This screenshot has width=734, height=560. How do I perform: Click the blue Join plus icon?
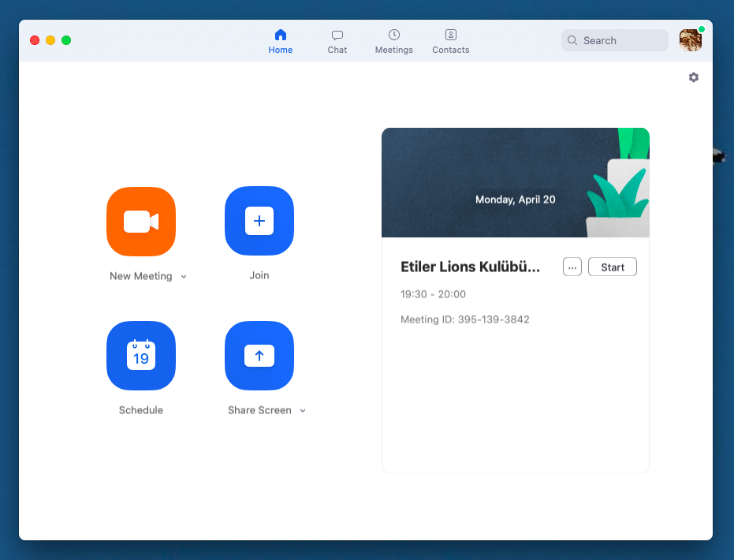[259, 221]
